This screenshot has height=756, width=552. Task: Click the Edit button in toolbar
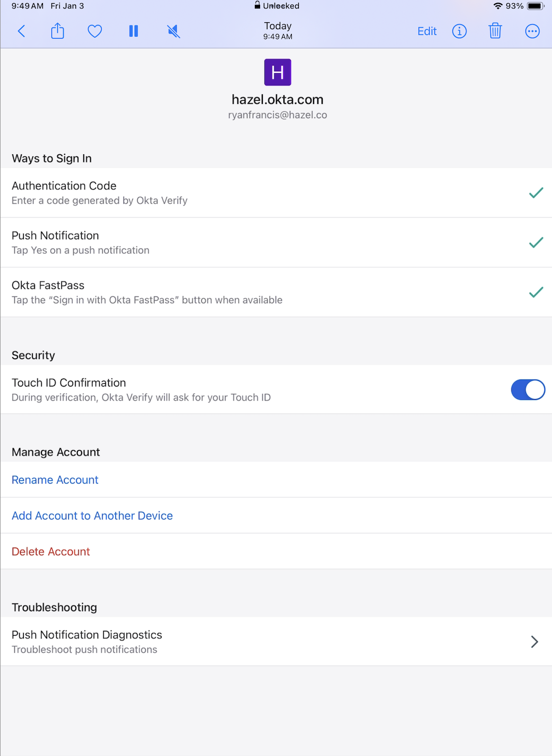pos(427,31)
